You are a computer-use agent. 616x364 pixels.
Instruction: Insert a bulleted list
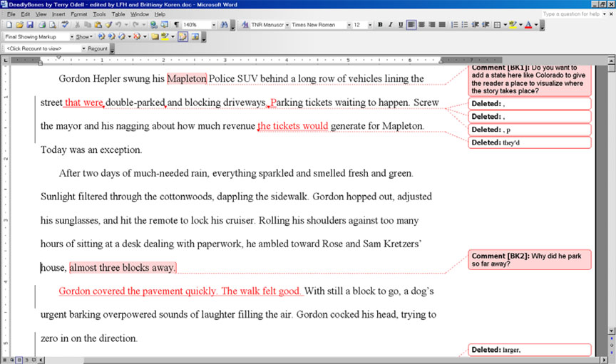point(465,25)
